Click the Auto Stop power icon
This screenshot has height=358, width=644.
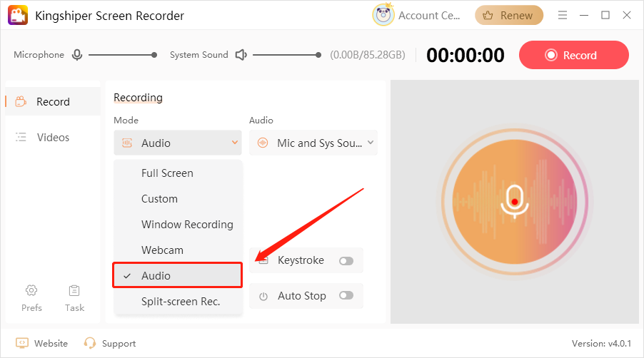pos(263,296)
